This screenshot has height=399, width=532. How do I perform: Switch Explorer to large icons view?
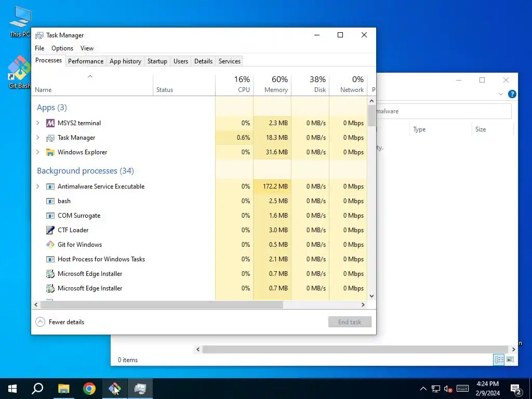tap(510, 360)
